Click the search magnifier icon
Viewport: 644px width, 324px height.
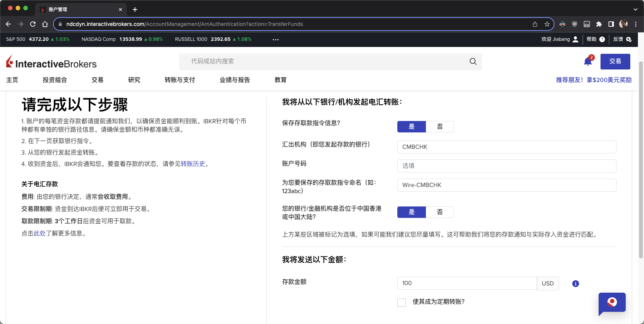tap(473, 61)
